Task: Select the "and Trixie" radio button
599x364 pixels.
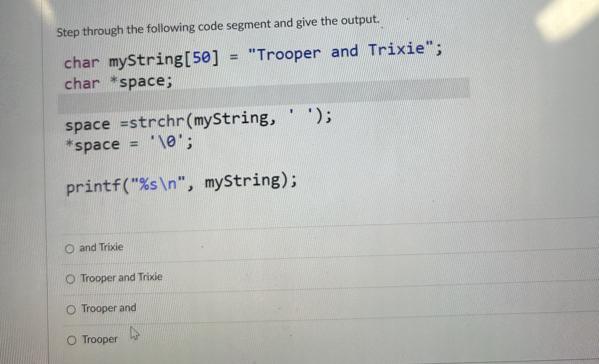Action: [x=70, y=248]
